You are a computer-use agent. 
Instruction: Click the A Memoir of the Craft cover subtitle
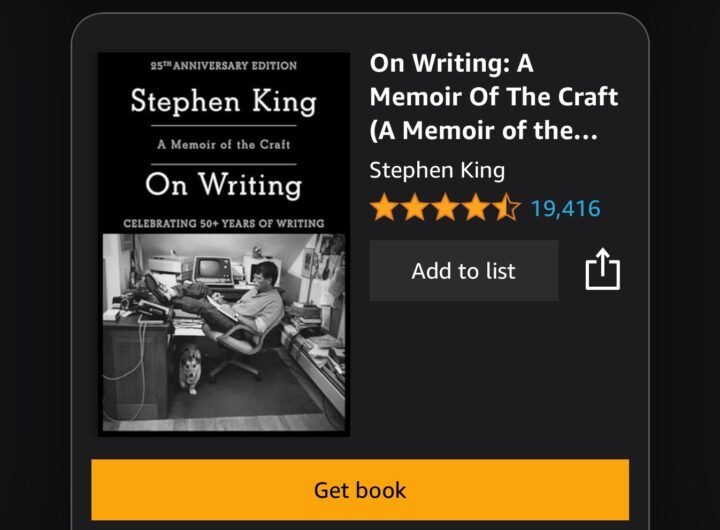[224, 144]
